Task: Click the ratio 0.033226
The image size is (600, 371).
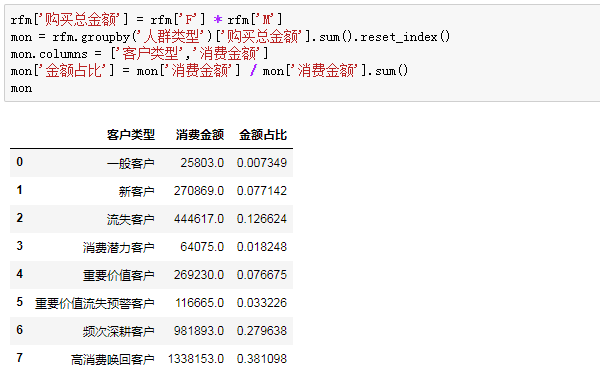Action: coord(262,303)
